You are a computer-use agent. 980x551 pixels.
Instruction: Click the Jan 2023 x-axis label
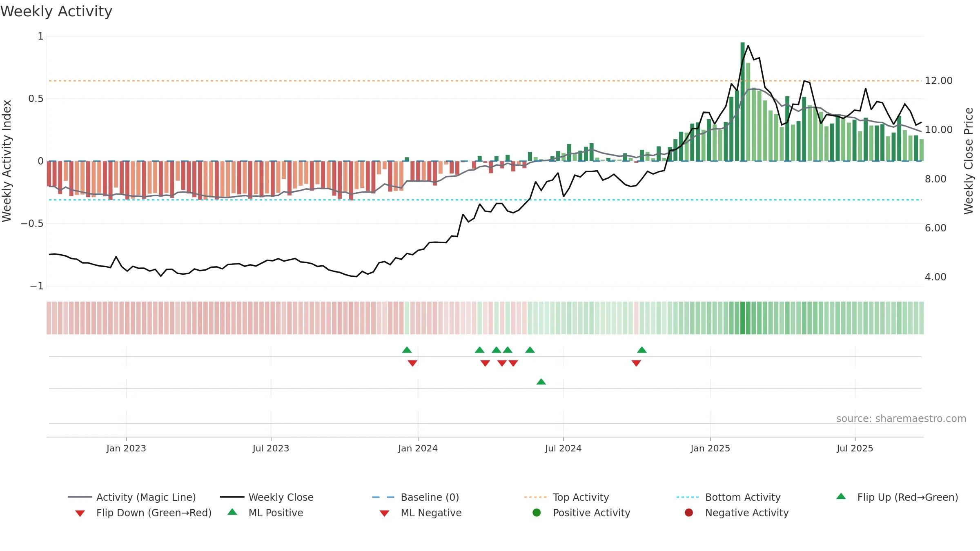click(126, 448)
